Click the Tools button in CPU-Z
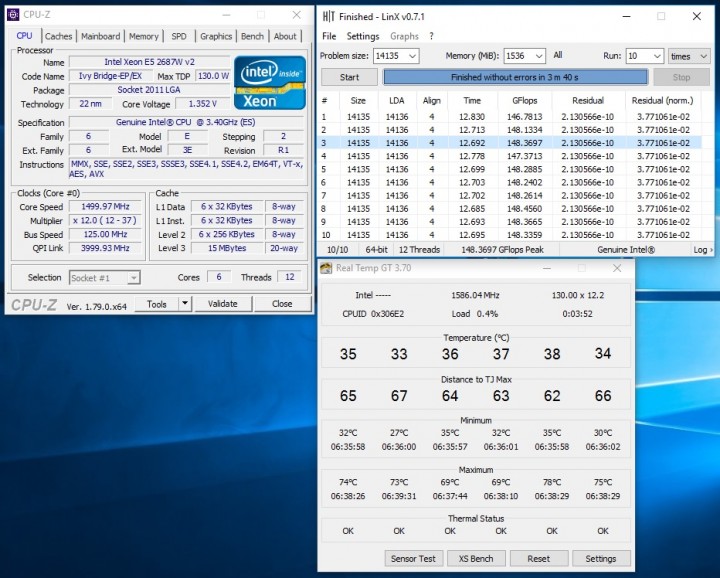Viewport: 720px width, 578px height. [157, 304]
